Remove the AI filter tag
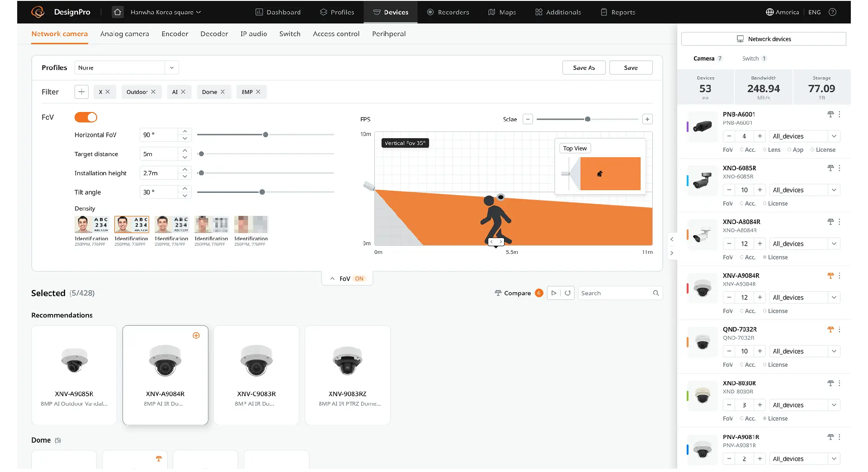Image resolution: width=868 pixels, height=472 pixels. coord(183,92)
